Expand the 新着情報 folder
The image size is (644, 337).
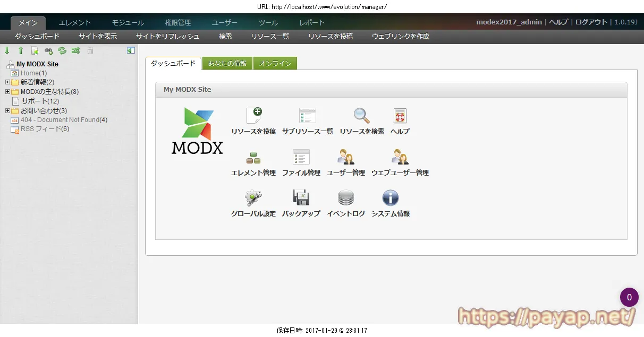6,82
